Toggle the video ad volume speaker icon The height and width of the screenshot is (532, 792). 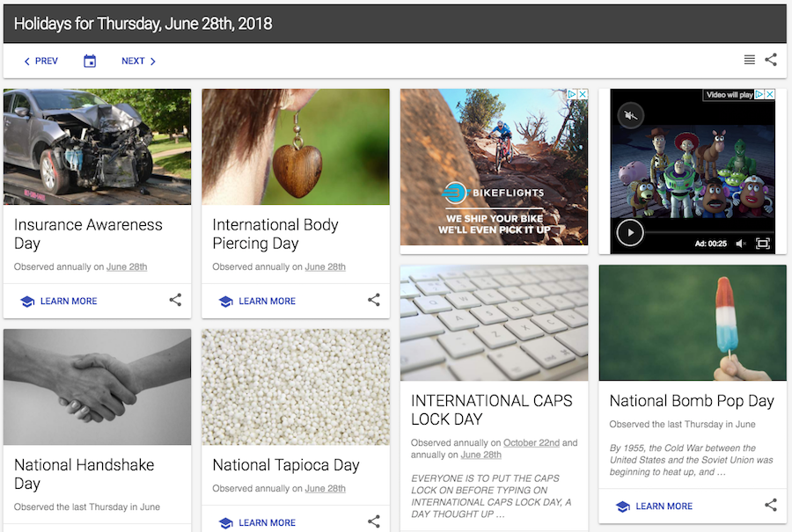click(x=740, y=244)
